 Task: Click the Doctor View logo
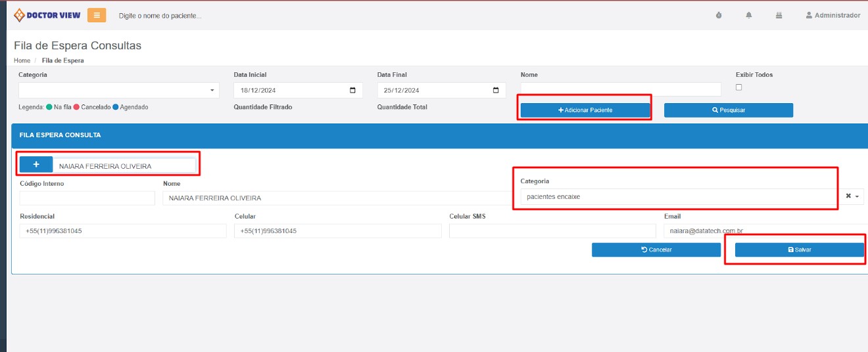point(47,14)
